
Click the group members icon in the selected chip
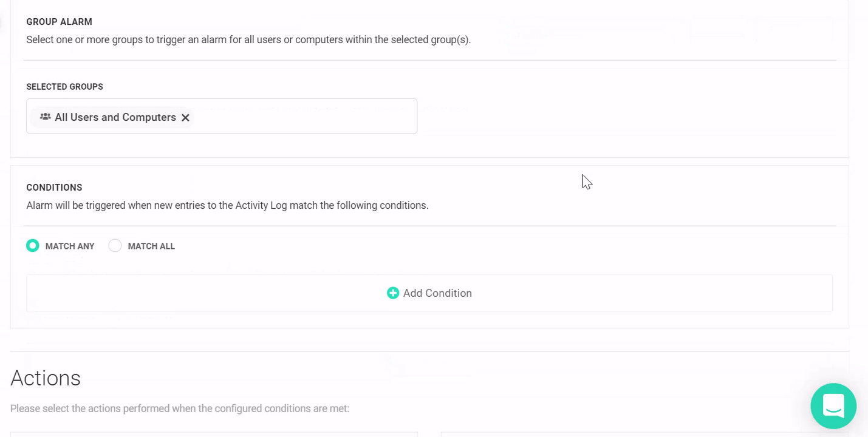pyautogui.click(x=45, y=117)
